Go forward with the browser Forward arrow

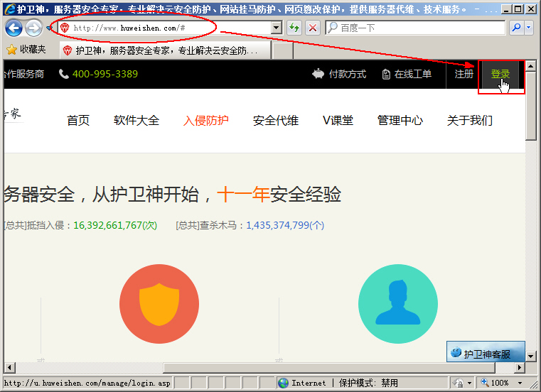point(33,28)
